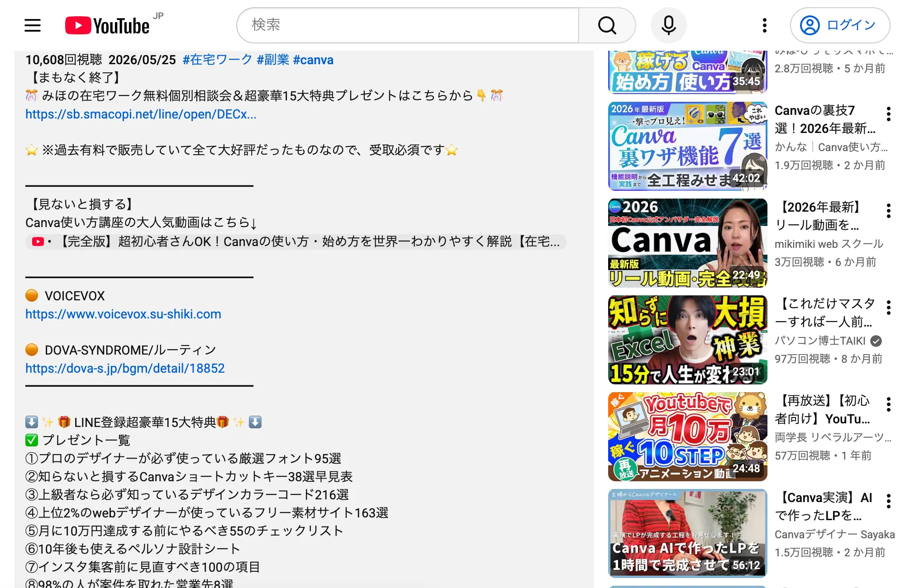Click YouTube play icon in 【完全版】 chip

tap(38, 242)
